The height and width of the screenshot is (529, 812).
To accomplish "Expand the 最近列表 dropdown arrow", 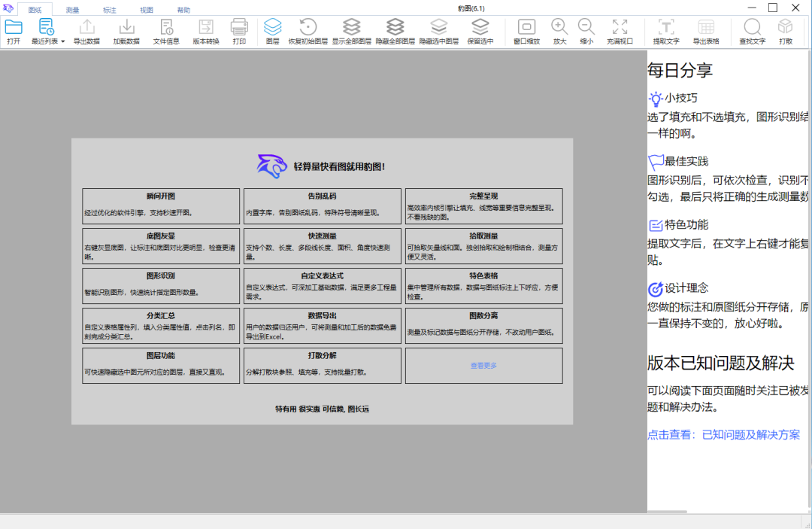I will tap(62, 41).
